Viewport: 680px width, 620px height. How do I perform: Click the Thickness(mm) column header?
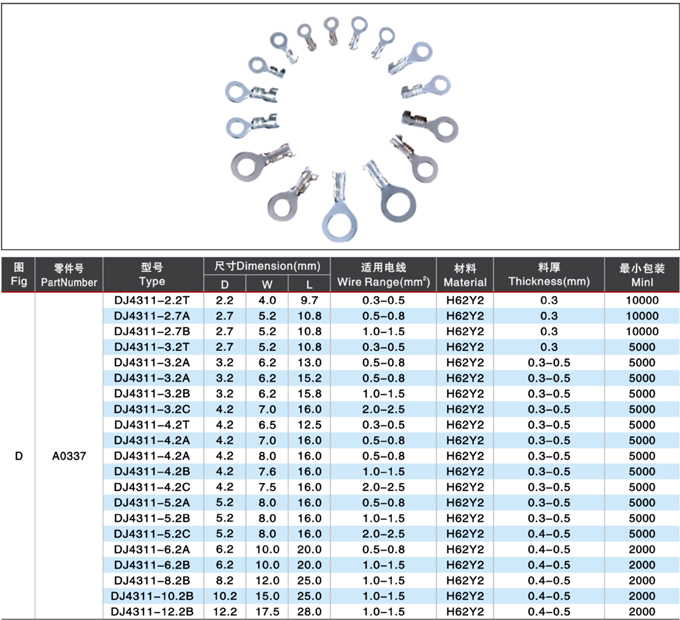pyautogui.click(x=549, y=276)
